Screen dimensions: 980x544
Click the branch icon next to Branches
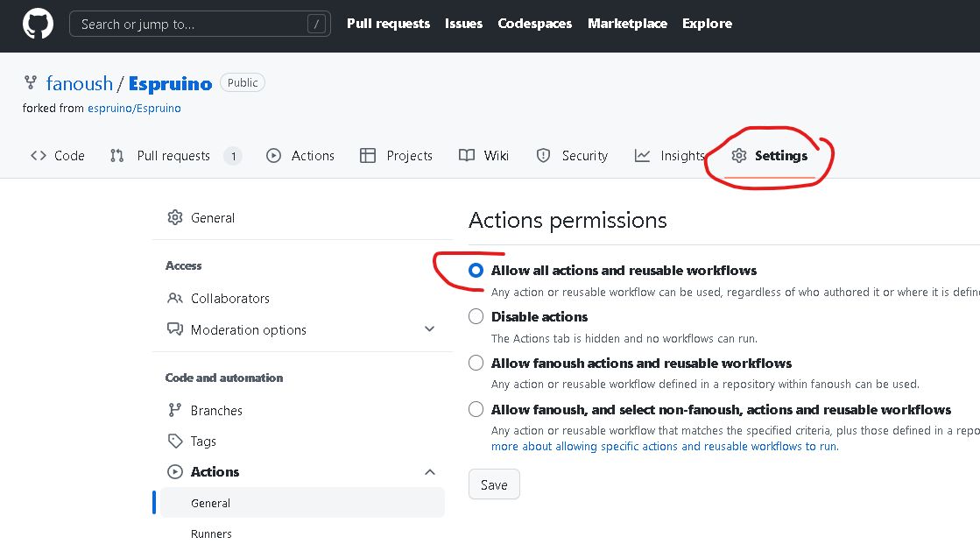175,410
